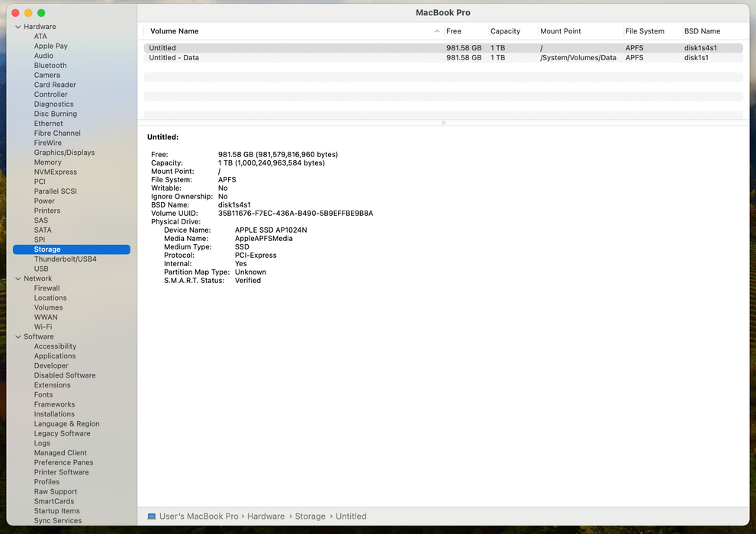Open Accessibility under Software

click(x=55, y=346)
